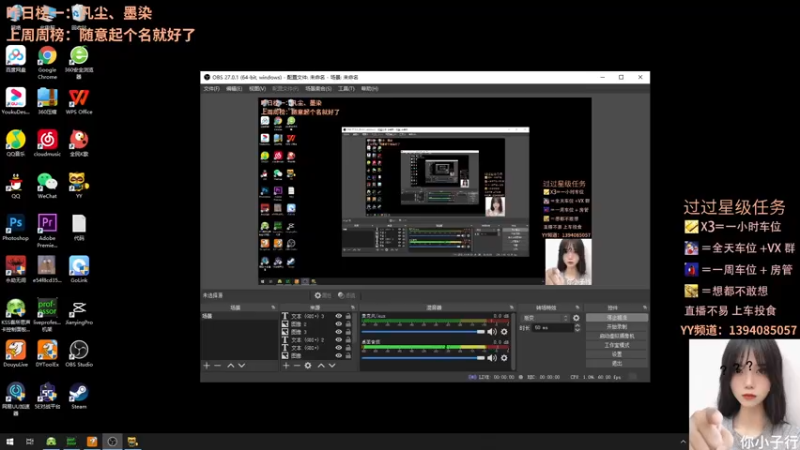Open source properties gear in the Sources toolbar
The image size is (800, 450).
[308, 366]
